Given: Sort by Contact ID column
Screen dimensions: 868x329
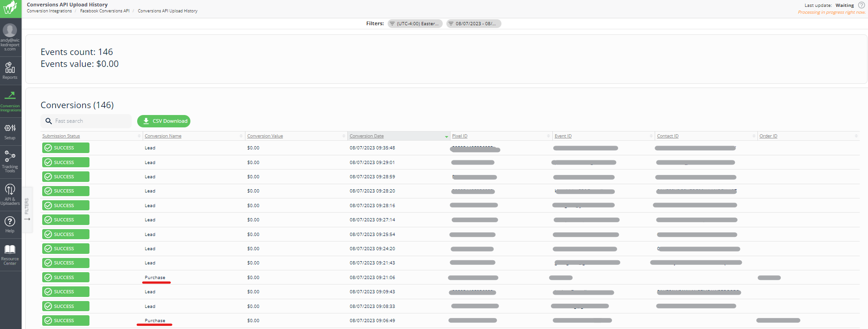Looking at the screenshot, I should pos(668,136).
